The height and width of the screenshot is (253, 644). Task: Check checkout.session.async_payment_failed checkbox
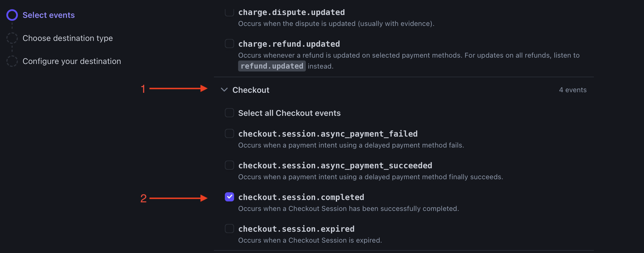pyautogui.click(x=229, y=134)
